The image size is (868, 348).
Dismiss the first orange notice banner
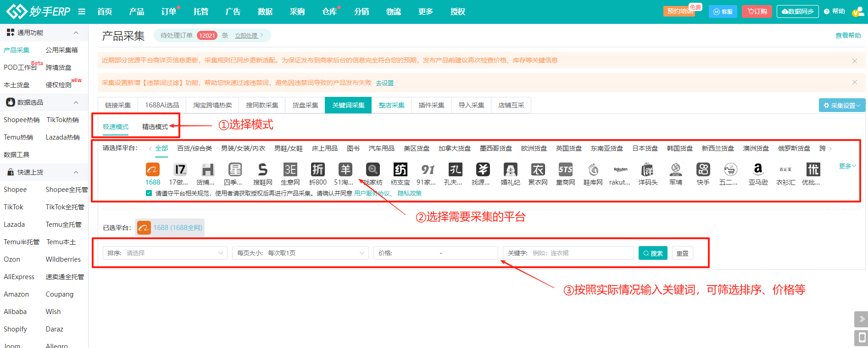pyautogui.click(x=854, y=61)
